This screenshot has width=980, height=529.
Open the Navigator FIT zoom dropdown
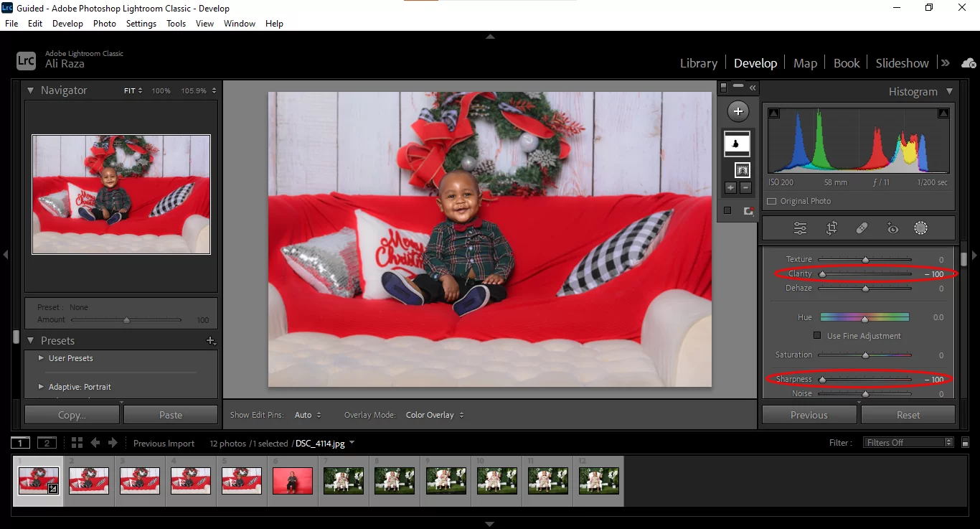pos(133,91)
